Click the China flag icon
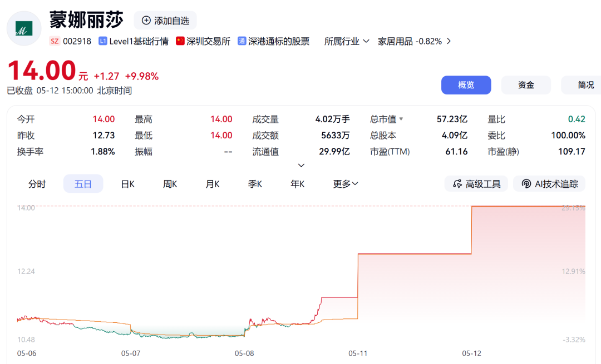Image resolution: width=601 pixels, height=364 pixels. click(180, 41)
